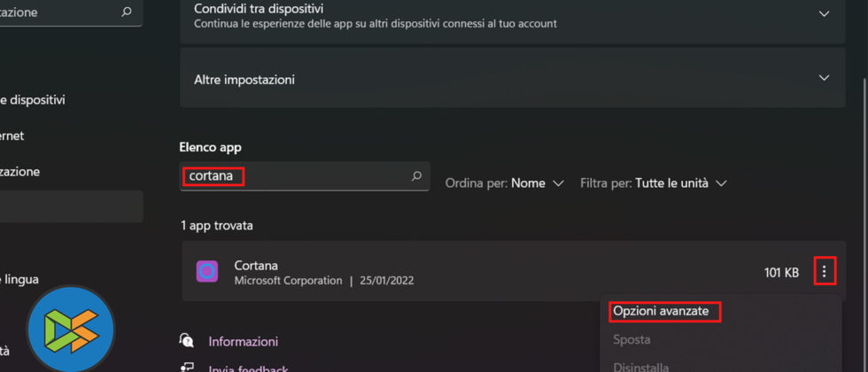The width and height of the screenshot is (868, 372).
Task: Open the three-dot menu for Cortana
Action: (825, 271)
